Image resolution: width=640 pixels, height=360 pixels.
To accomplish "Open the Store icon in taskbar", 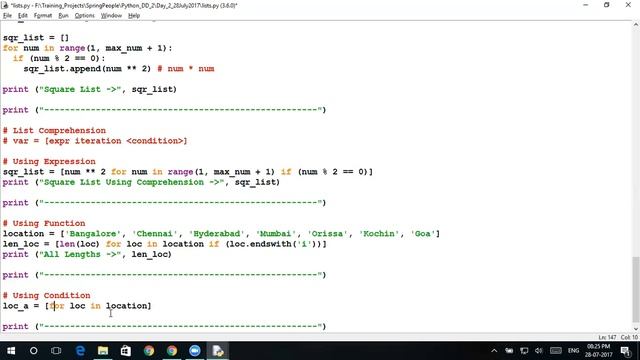I will pyautogui.click(x=126, y=351).
